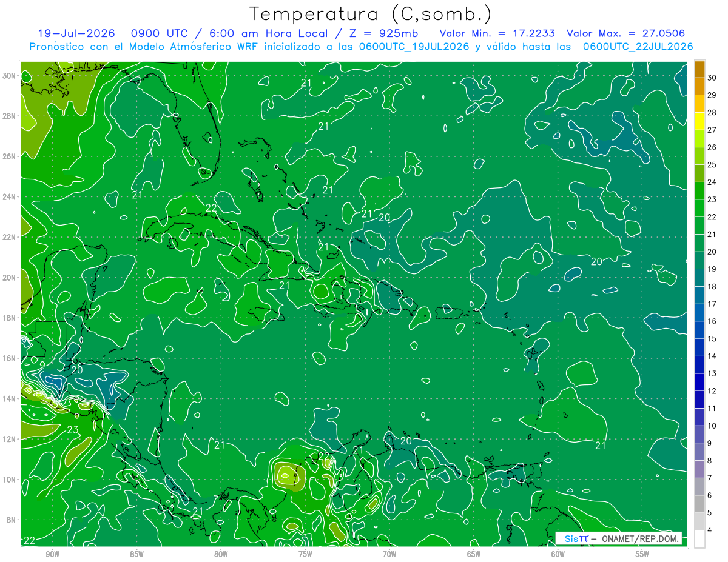This screenshot has height=562, width=728.
Task: Click the "85W" longitude axis label
Action: point(136,554)
